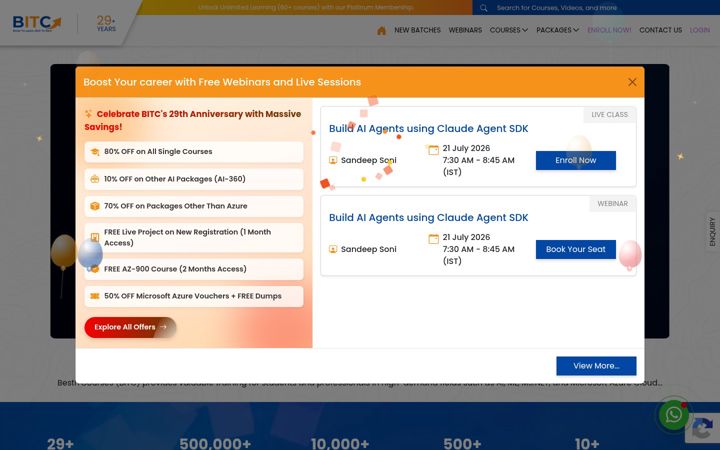Screen dimensions: 720x450
Task: Select 70% OFF on Packages Other Than Azure
Action: click(x=194, y=206)
